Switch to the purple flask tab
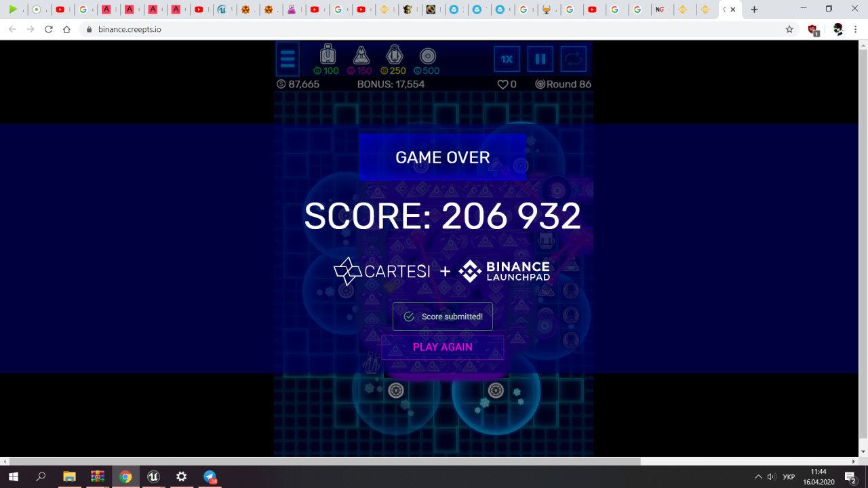The image size is (868, 488). pyautogui.click(x=292, y=9)
